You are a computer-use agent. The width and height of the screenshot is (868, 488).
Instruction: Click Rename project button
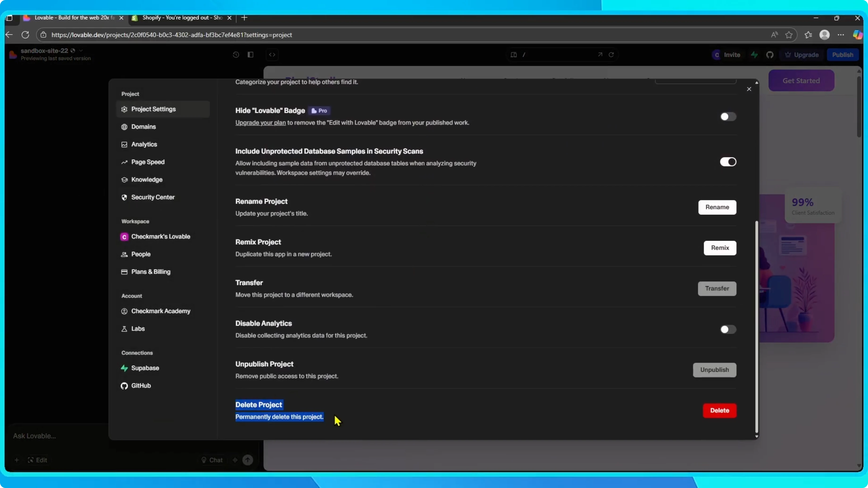717,207
